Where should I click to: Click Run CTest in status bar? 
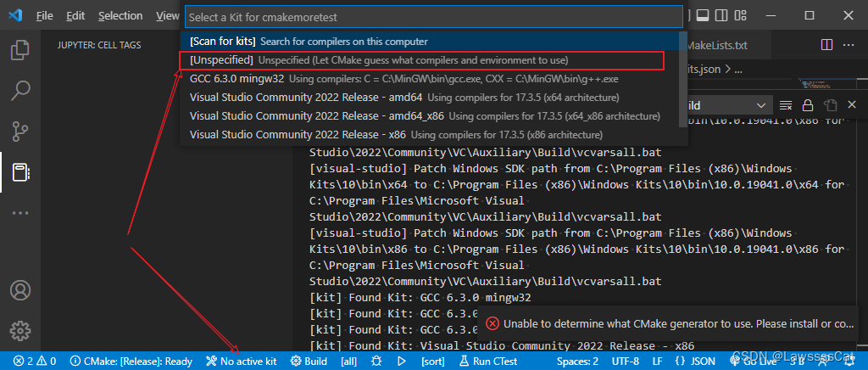tap(487, 362)
